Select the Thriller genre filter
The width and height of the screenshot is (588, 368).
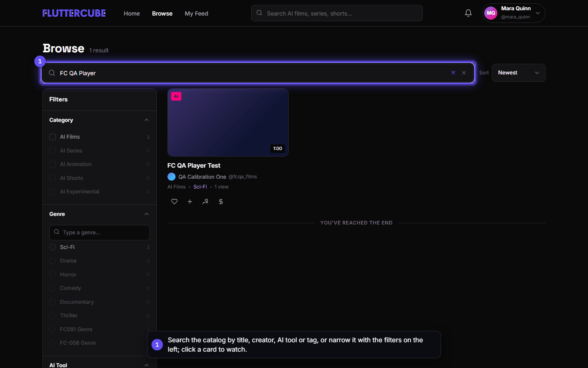[x=53, y=316]
